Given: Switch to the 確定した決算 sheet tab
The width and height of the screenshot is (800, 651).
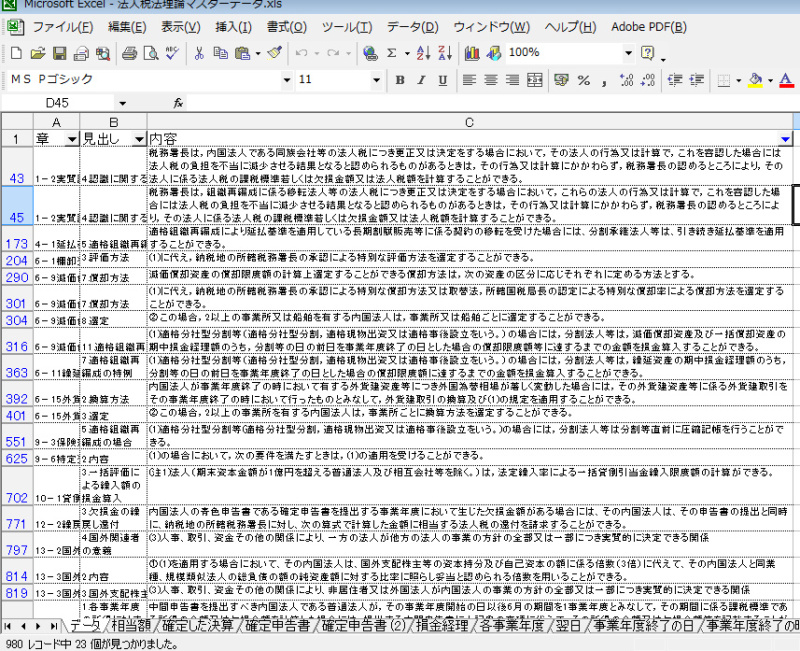Looking at the screenshot, I should click(198, 625).
